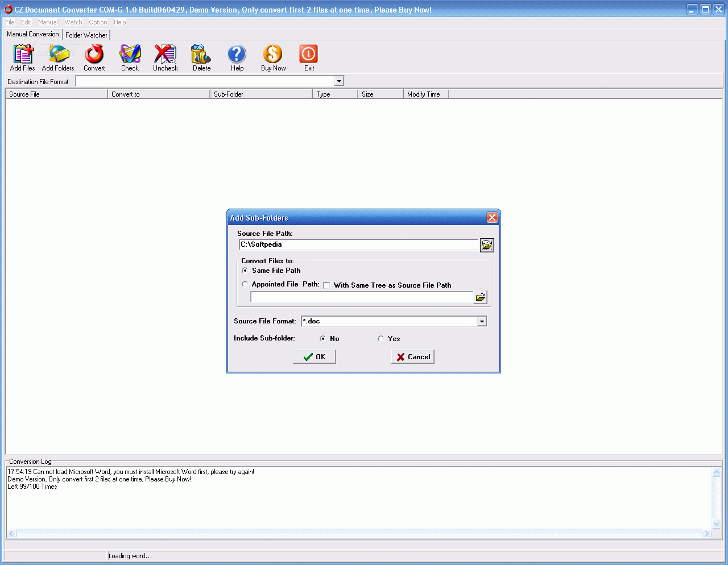Click the Size column header

tap(380, 94)
